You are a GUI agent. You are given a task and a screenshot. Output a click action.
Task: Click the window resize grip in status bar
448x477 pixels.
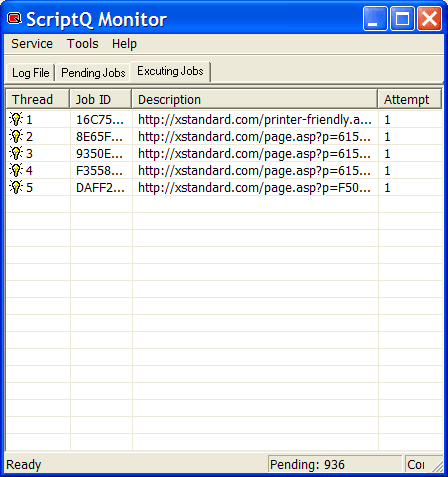437,466
